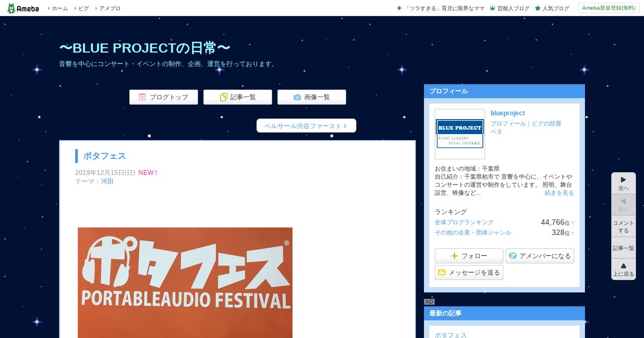This screenshot has height=338, width=644.
Task: Click 記事一覧 in floating side panel
Action: [624, 248]
